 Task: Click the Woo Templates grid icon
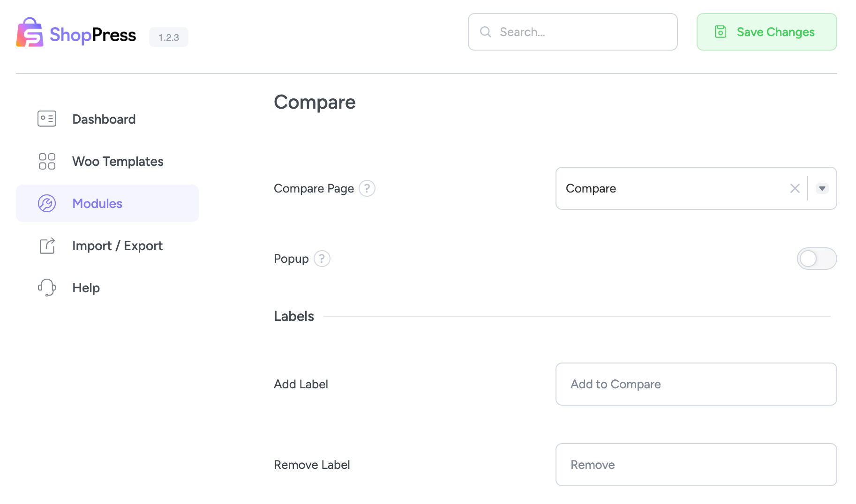(x=46, y=161)
